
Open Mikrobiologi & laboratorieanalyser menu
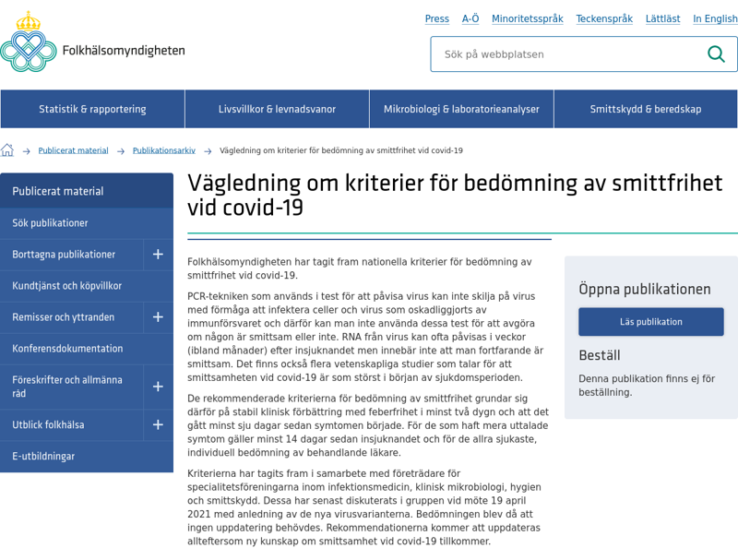pos(461,109)
